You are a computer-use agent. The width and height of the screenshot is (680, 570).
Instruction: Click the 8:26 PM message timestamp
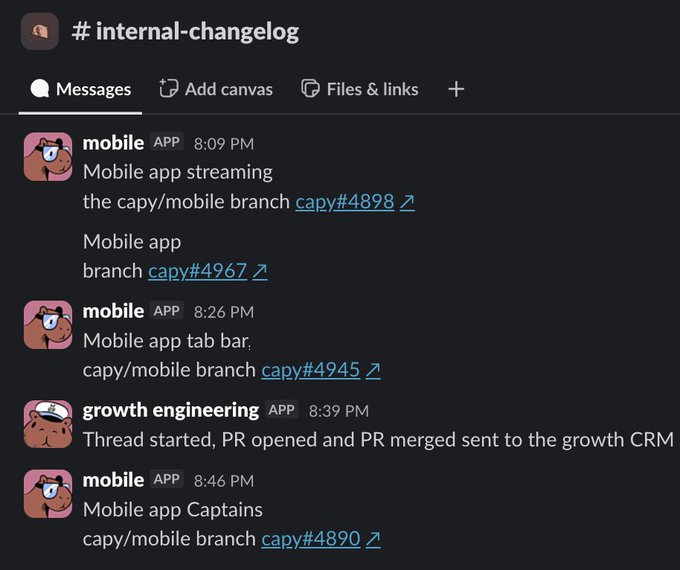tap(224, 312)
